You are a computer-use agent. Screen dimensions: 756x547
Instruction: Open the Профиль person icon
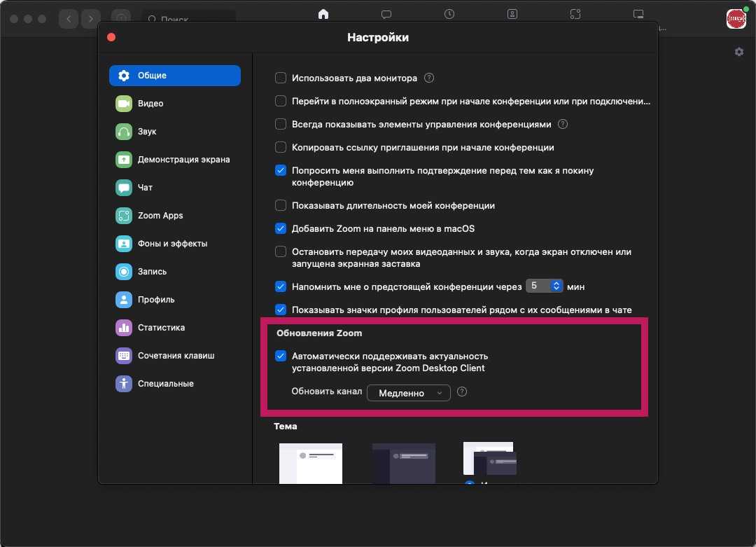pos(124,300)
